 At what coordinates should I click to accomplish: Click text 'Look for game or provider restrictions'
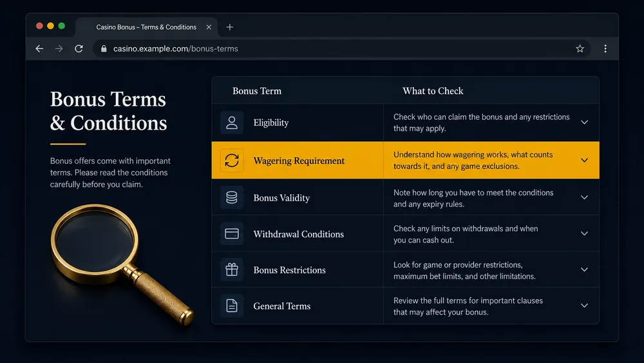(x=458, y=265)
